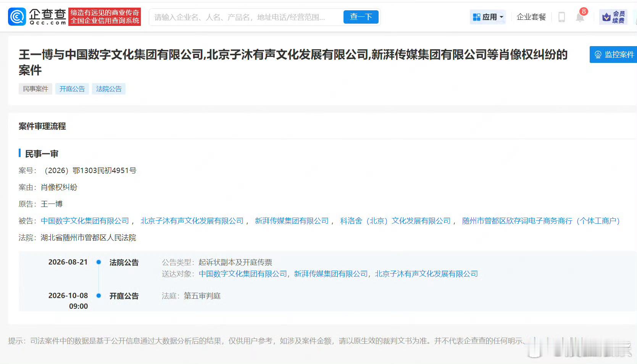The height and width of the screenshot is (364, 637).
Task: Click the 第五审判庭 courtroom text
Action: pyautogui.click(x=202, y=296)
